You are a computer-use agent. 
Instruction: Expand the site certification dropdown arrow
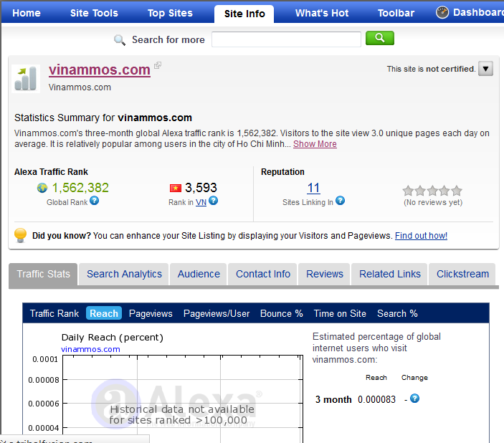pyautogui.click(x=485, y=69)
